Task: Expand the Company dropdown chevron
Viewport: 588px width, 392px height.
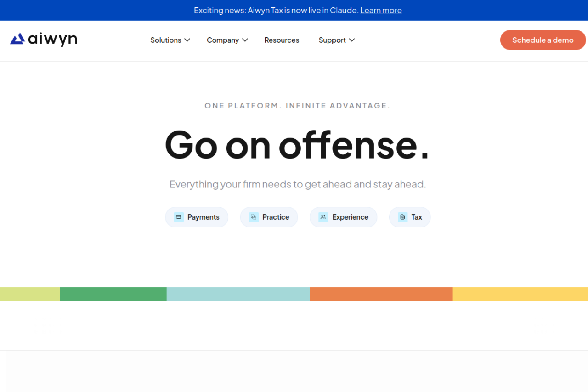Action: pos(245,40)
